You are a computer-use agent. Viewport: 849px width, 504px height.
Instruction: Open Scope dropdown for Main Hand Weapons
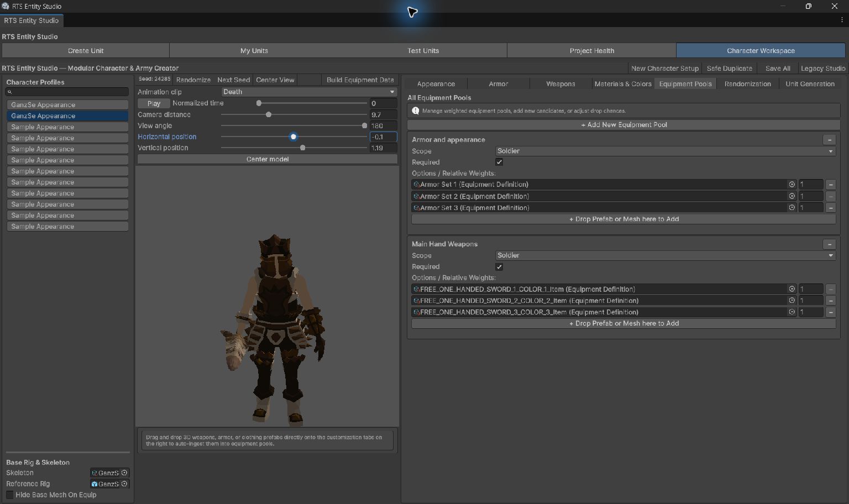click(x=665, y=256)
